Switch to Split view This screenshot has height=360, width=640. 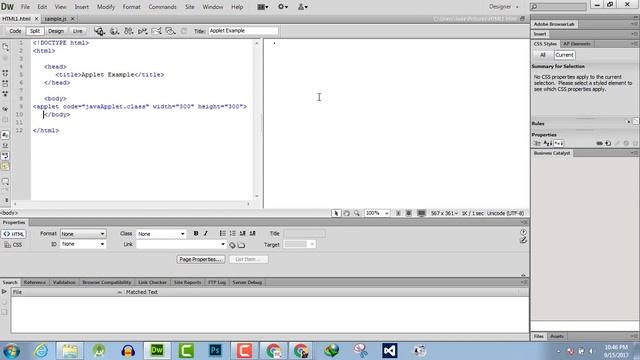click(x=35, y=31)
